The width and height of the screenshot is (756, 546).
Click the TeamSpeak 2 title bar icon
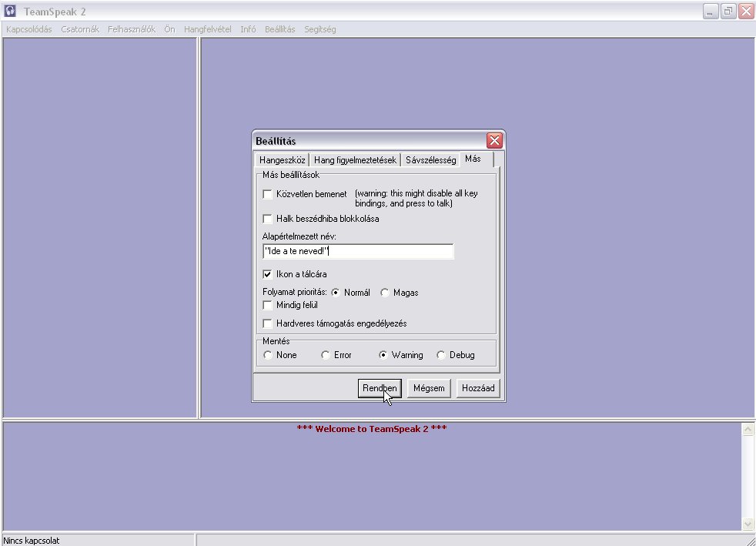coord(11,12)
